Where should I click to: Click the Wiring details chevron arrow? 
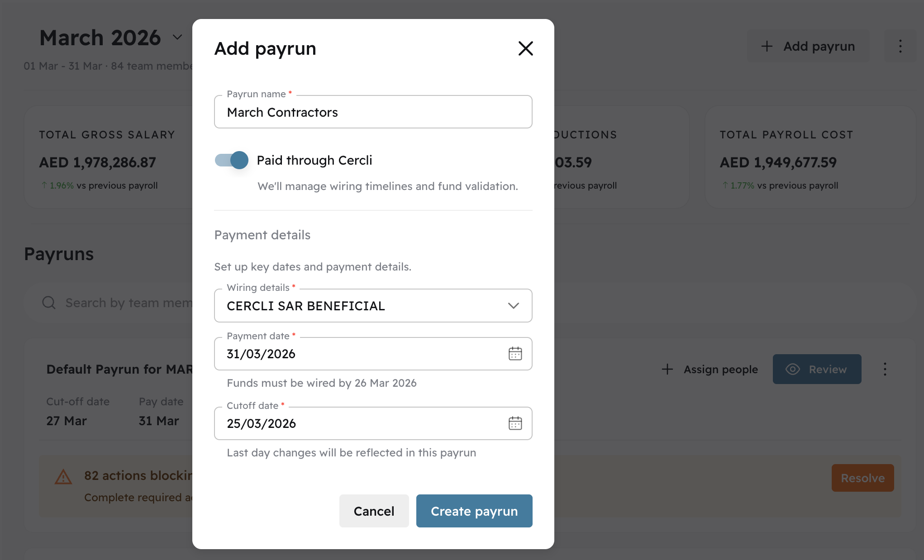[x=513, y=306]
